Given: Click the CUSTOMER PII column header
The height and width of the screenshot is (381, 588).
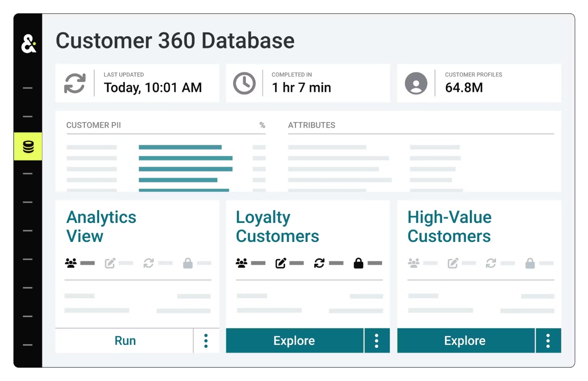Looking at the screenshot, I should (x=93, y=125).
